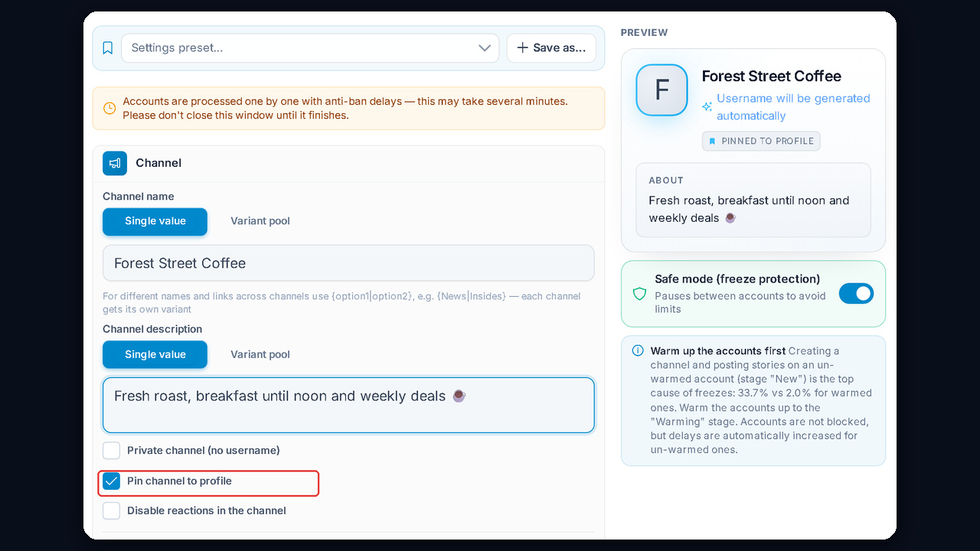Viewport: 980px width, 551px height.
Task: Select Variant pool for Channel name
Action: pyautogui.click(x=260, y=221)
